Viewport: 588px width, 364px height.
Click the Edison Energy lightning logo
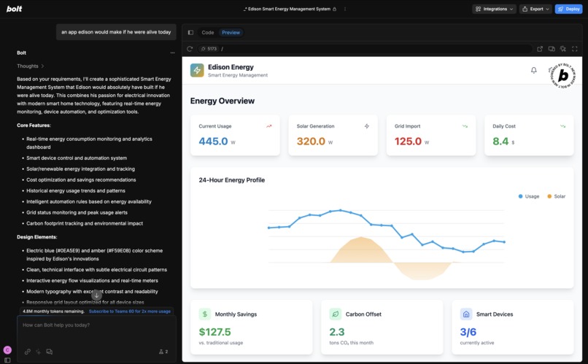pos(197,70)
